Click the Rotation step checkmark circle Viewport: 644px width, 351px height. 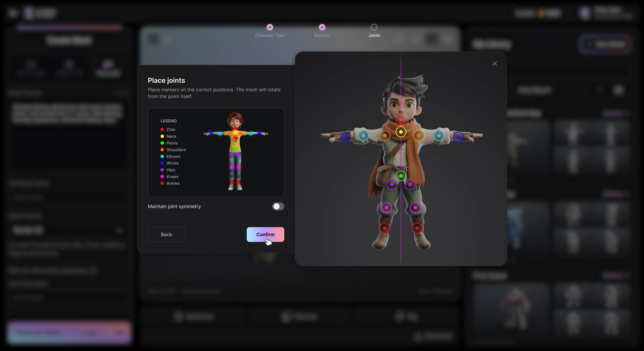[322, 27]
